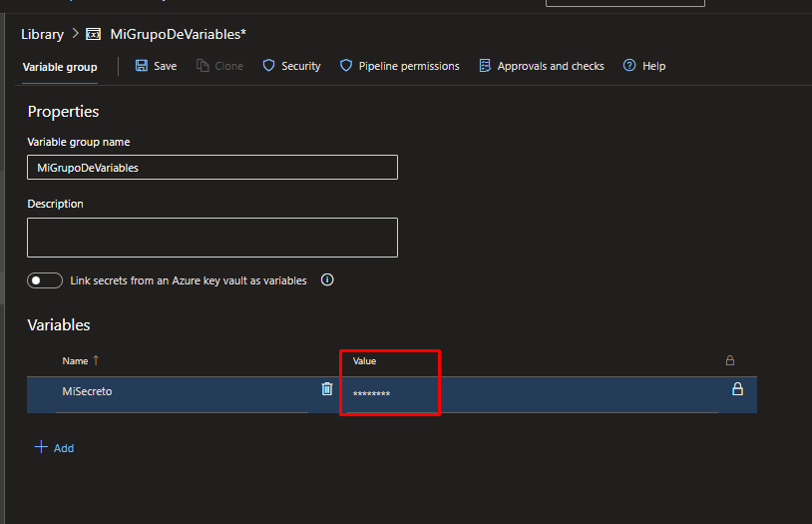Viewport: 812px width, 524px height.
Task: Add a new variable with the Add button
Action: 55,448
